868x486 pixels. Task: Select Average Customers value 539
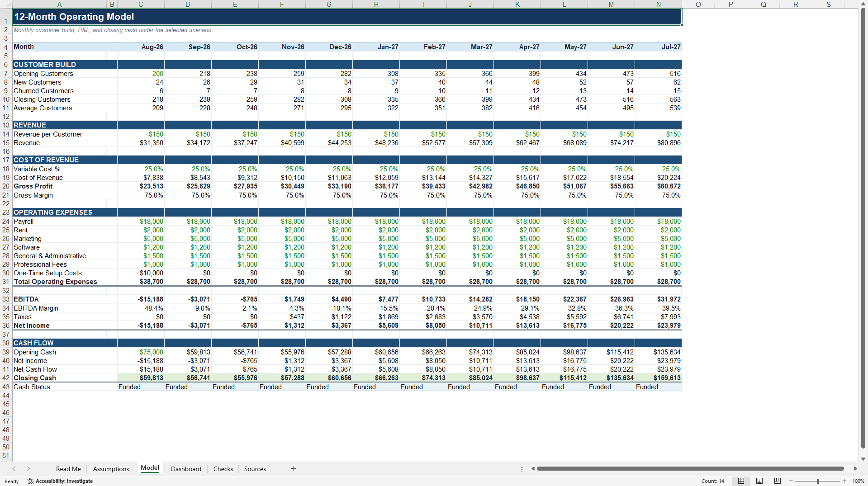point(658,108)
